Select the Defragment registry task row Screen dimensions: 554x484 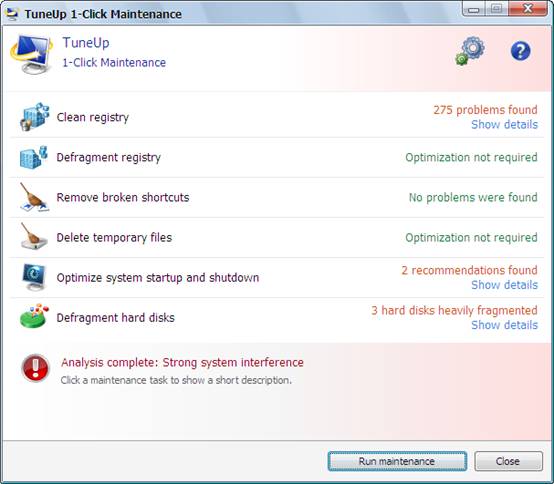pos(277,158)
